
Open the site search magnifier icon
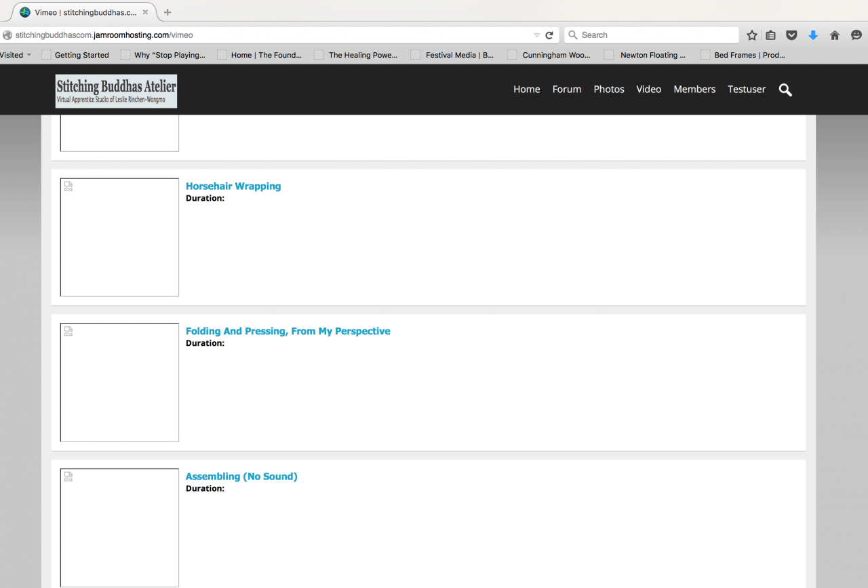pyautogui.click(x=785, y=90)
